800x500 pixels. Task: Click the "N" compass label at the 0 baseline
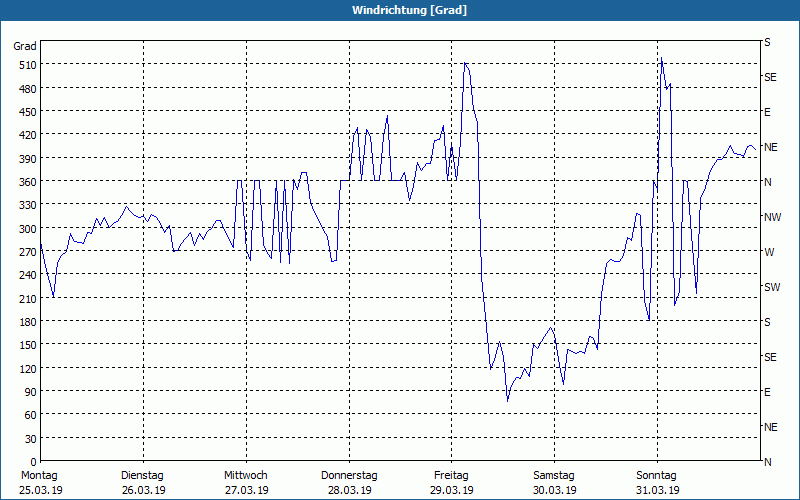[768, 462]
